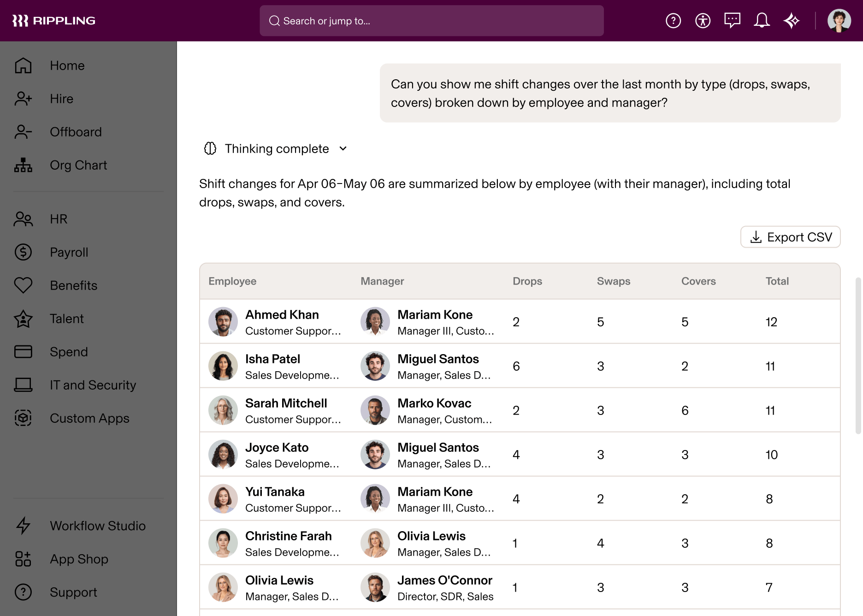The image size is (863, 616).
Task: Click the Custom Apps cube icon
Action: [23, 418]
